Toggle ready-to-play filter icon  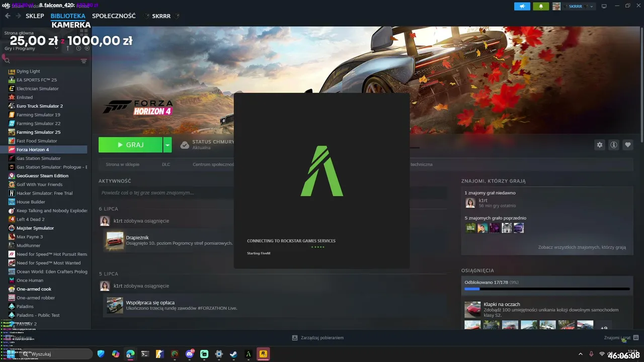point(87,48)
